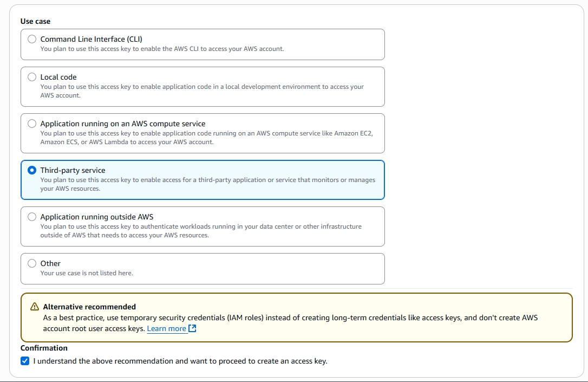
Task: Click the Third-party service radio button
Action: 32,170
